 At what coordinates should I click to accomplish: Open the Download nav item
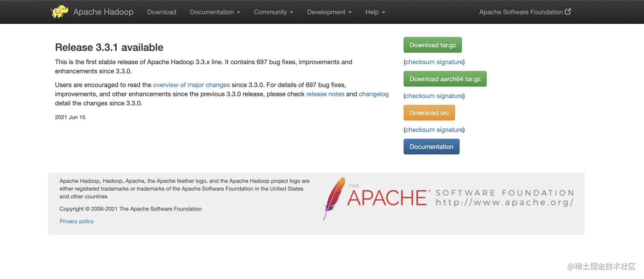(x=161, y=12)
